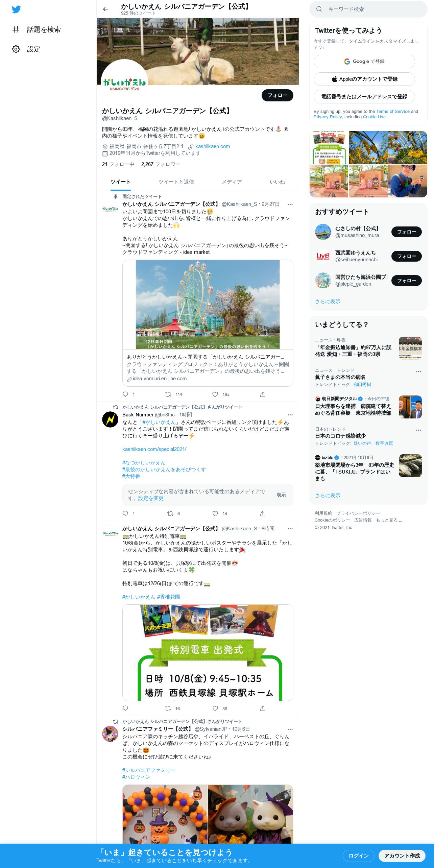Show more trends さらに表示
This screenshot has height=868, width=434.
point(328,496)
